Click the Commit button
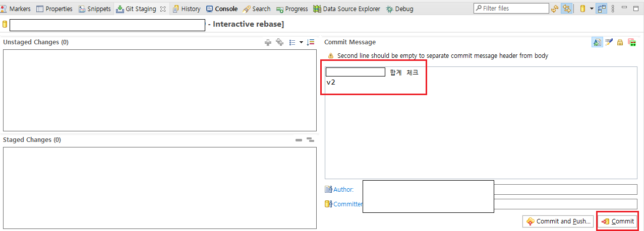 pyautogui.click(x=618, y=221)
